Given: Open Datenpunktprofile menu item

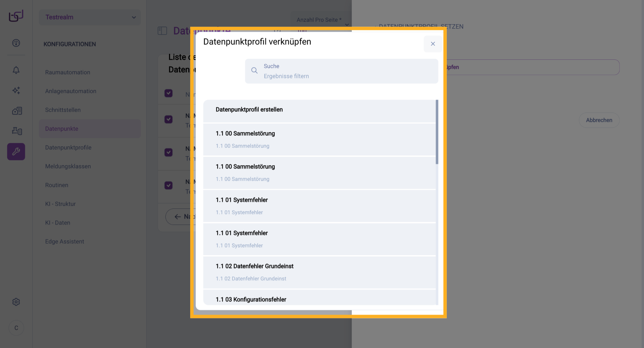Looking at the screenshot, I should [x=68, y=148].
